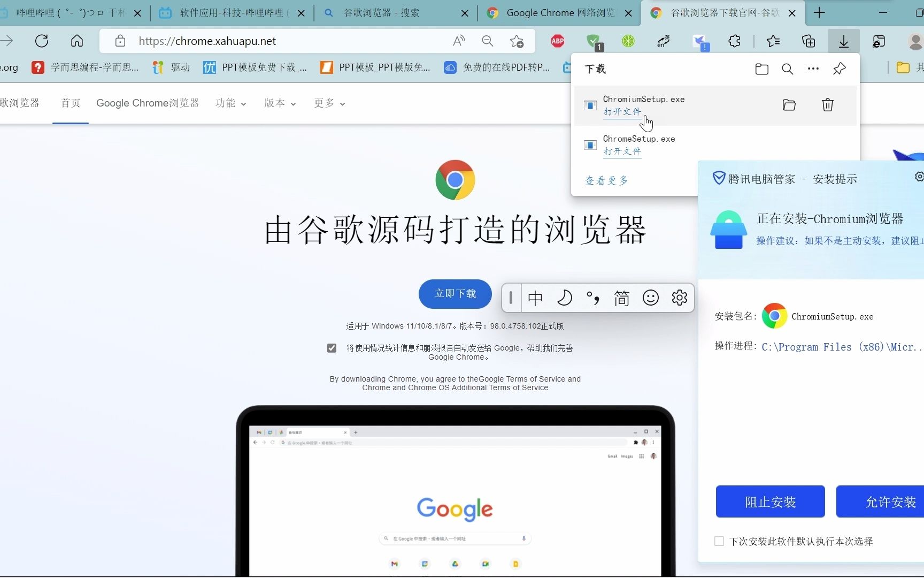
Task: Click the read aloud icon in address bar
Action: pos(459,41)
